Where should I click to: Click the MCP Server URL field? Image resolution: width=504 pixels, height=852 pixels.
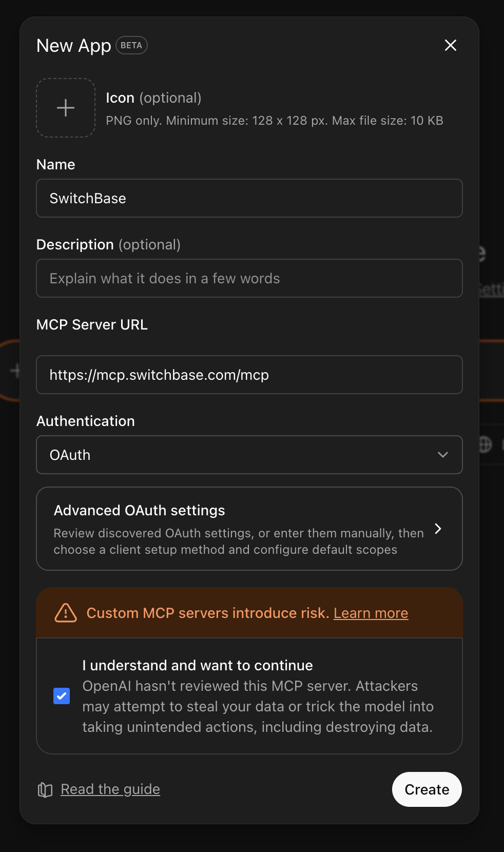click(249, 375)
